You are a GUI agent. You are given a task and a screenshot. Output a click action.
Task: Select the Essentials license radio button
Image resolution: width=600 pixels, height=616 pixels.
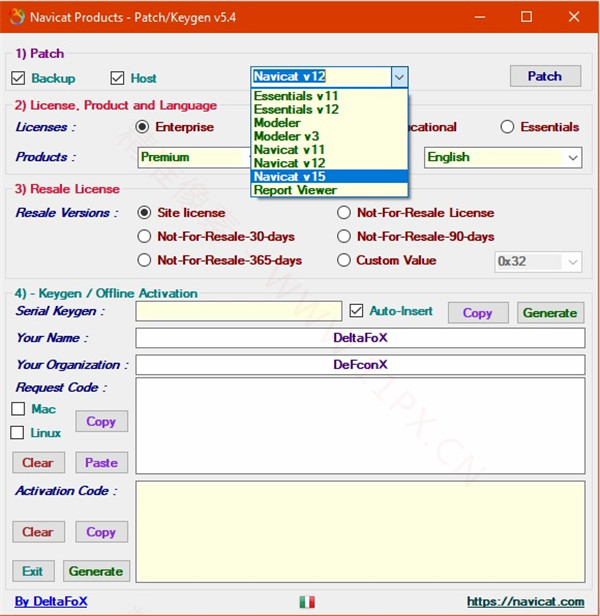coord(507,127)
